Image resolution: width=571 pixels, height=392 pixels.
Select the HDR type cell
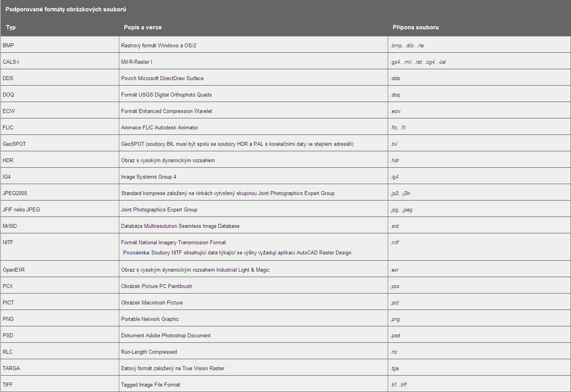click(8, 160)
